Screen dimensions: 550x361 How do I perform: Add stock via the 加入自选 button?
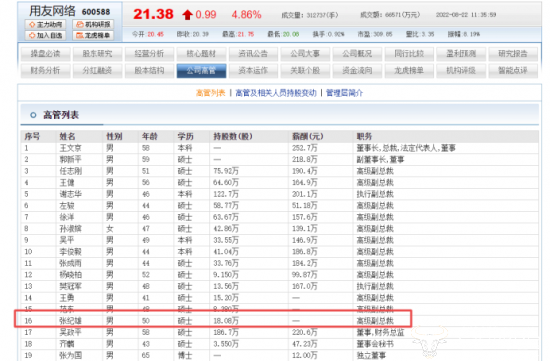46,35
